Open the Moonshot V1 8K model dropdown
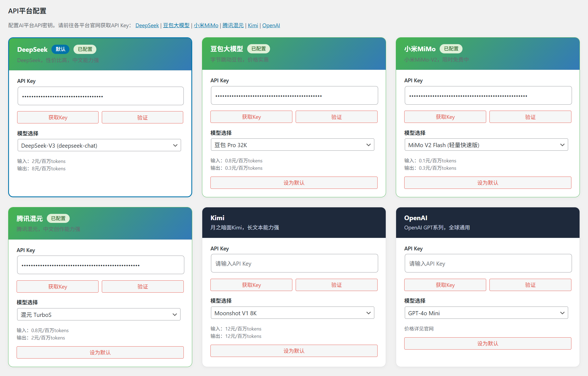Screen dimensions: 588x376 293,313
